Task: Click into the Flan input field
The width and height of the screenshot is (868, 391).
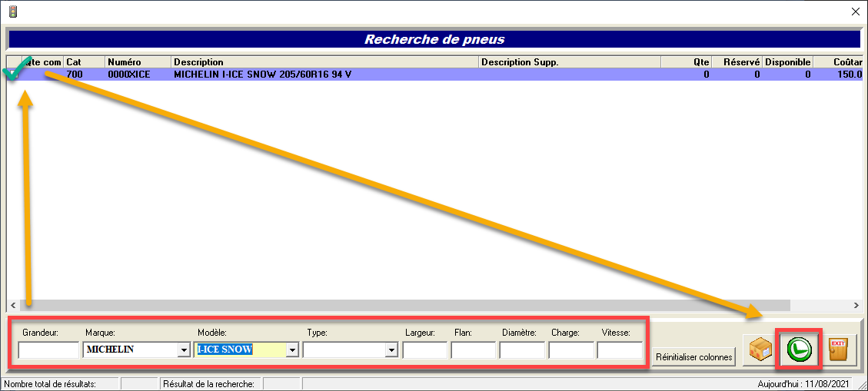Action: click(474, 350)
